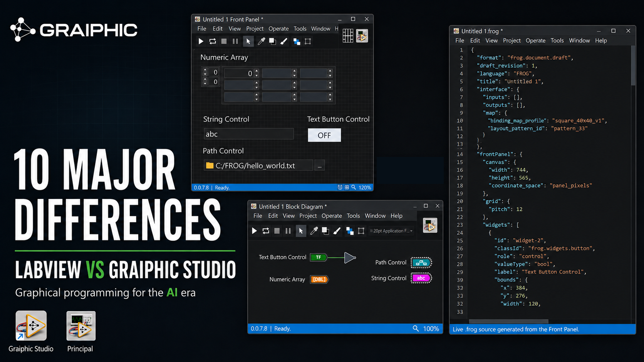Click the Path Control field with hello_world.txt
The width and height of the screenshot is (644, 362).
pos(258,165)
